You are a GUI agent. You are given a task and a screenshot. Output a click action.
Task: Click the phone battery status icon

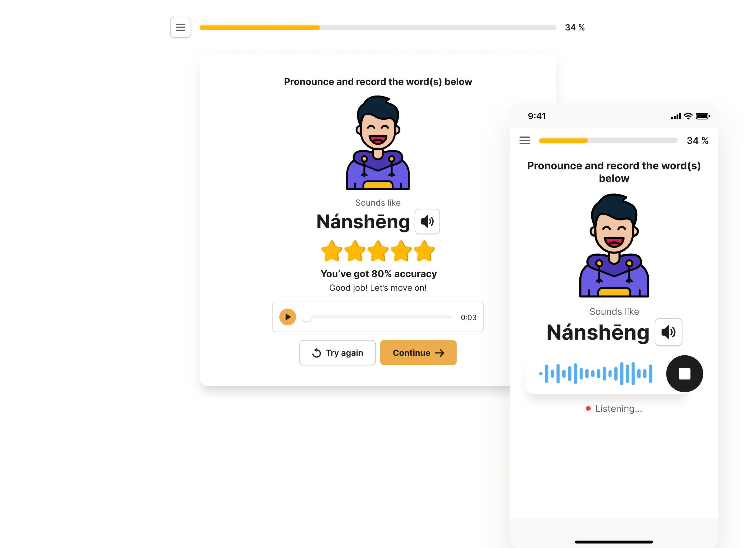click(703, 116)
